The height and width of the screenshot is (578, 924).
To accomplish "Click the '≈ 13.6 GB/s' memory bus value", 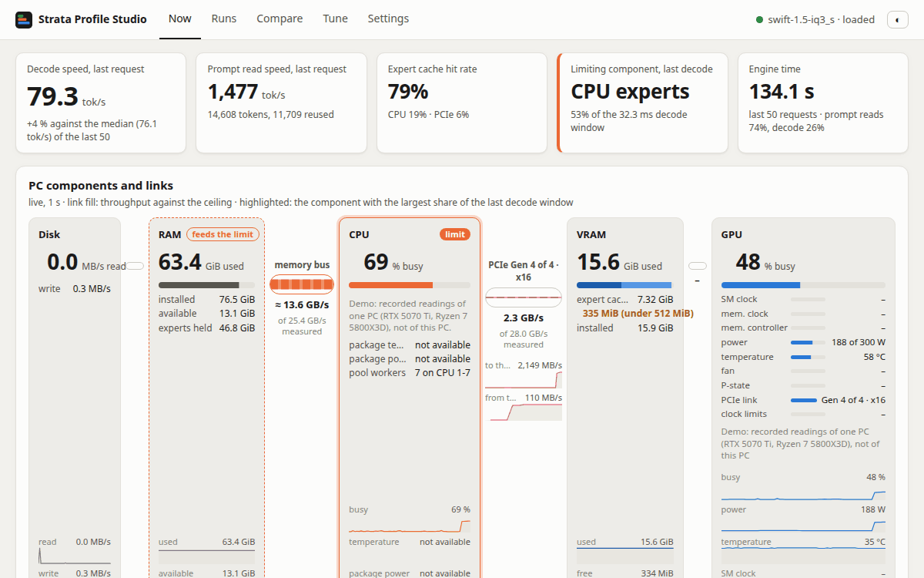I will pos(302,304).
